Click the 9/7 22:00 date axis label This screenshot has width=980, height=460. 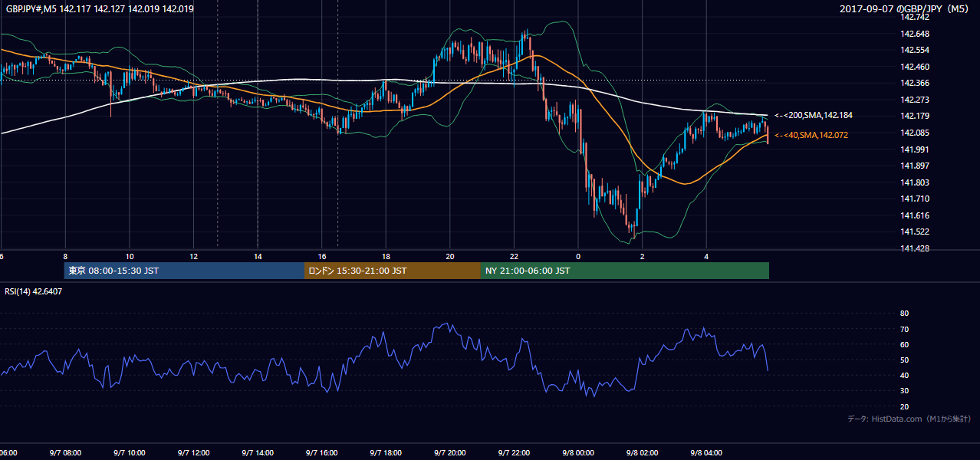pyautogui.click(x=514, y=453)
